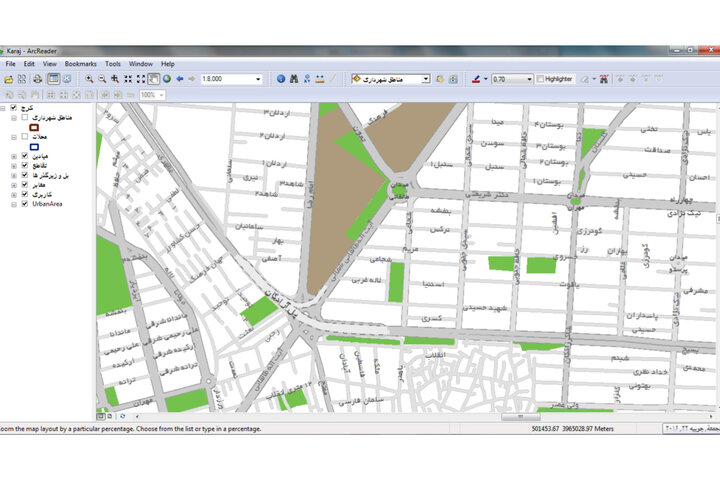Go back to previous extent arrow
The height and width of the screenshot is (480, 720).
(x=180, y=79)
